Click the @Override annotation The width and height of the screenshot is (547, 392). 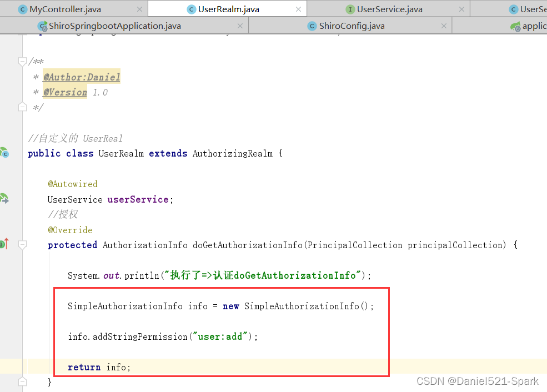tap(70, 230)
